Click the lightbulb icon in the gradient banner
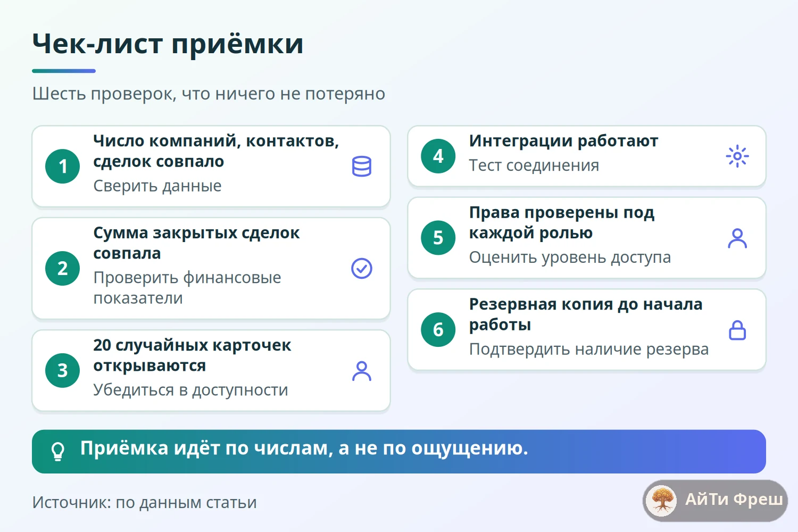The width and height of the screenshot is (798, 532). point(58,451)
